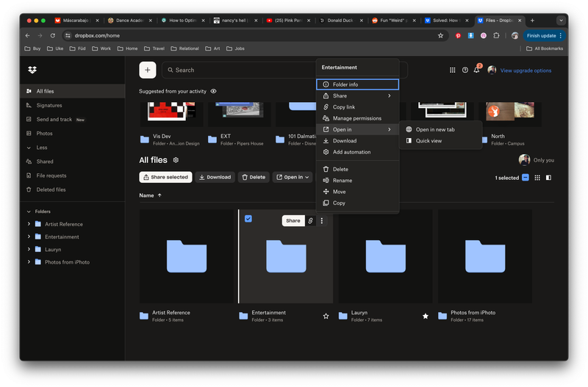Image resolution: width=588 pixels, height=387 pixels.
Task: Choose Open in new tab submenu item
Action: click(435, 129)
